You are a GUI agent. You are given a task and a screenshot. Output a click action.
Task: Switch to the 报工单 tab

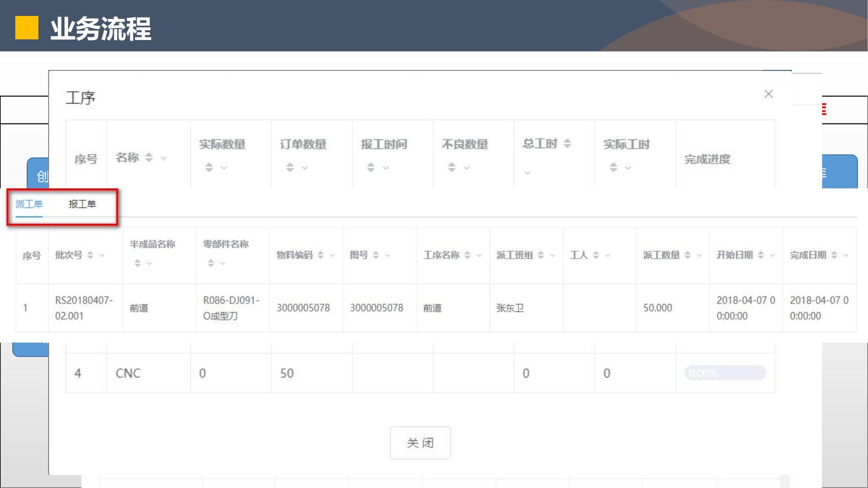point(82,204)
